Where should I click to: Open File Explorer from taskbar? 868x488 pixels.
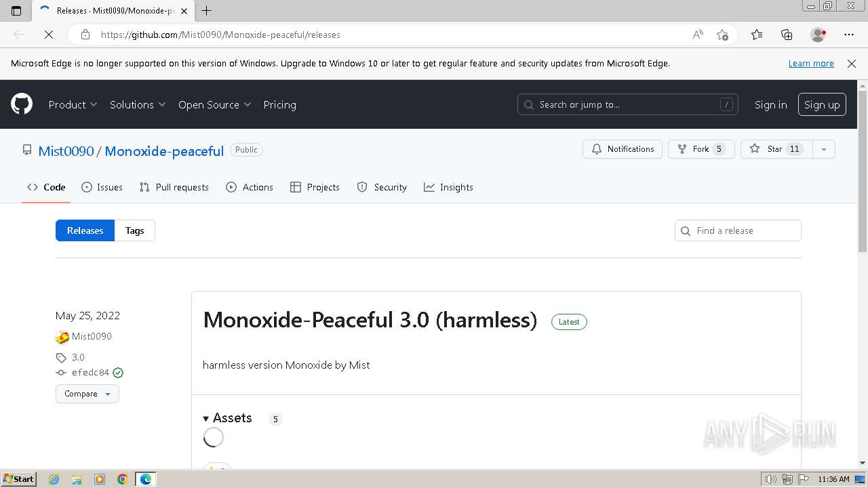pyautogui.click(x=77, y=479)
